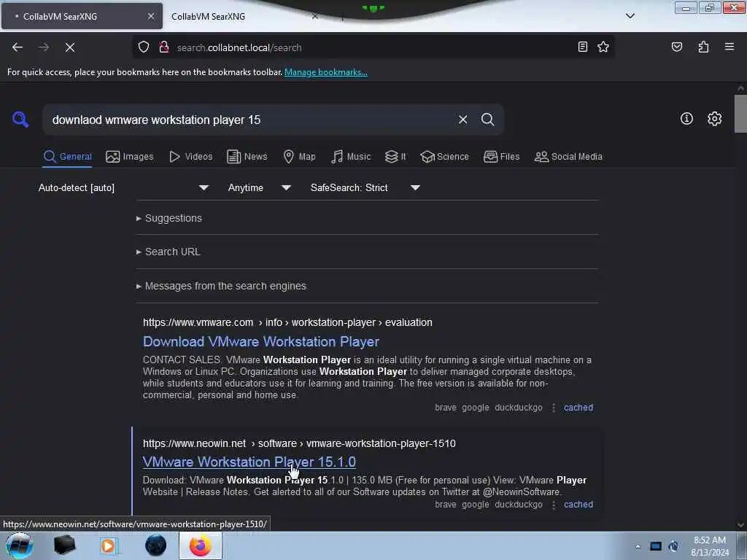
Task: Open Pocket save icon
Action: pyautogui.click(x=676, y=47)
